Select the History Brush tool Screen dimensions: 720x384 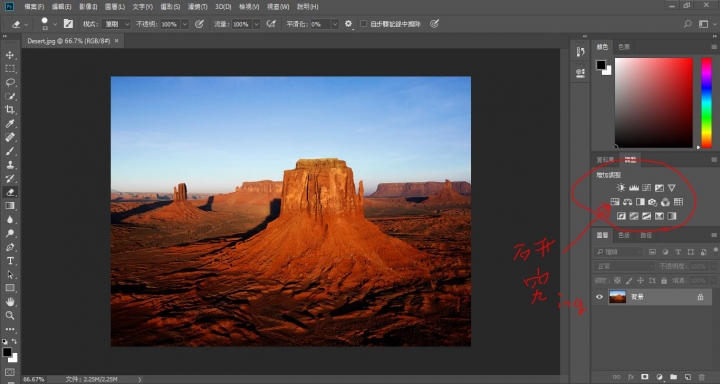[x=10, y=179]
